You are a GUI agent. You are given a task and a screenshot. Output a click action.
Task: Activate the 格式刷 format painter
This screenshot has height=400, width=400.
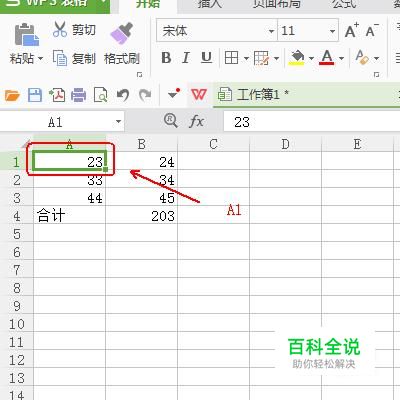[x=122, y=43]
